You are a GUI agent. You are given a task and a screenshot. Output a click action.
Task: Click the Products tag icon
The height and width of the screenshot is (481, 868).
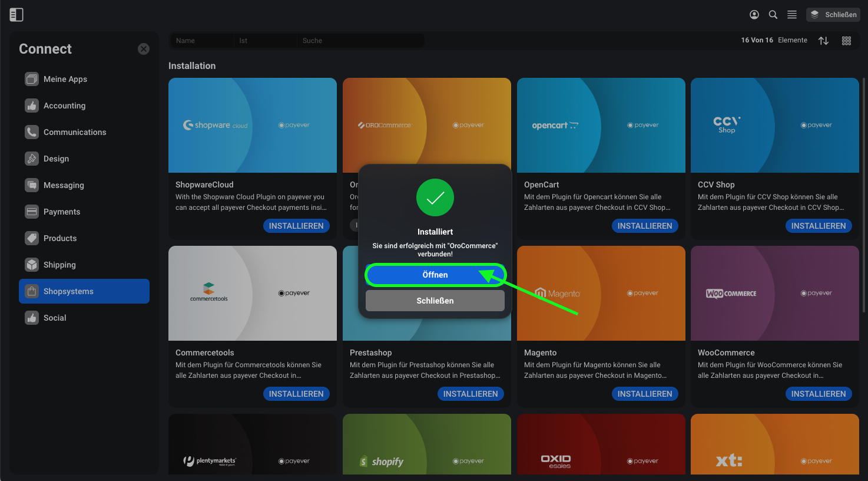(x=32, y=238)
